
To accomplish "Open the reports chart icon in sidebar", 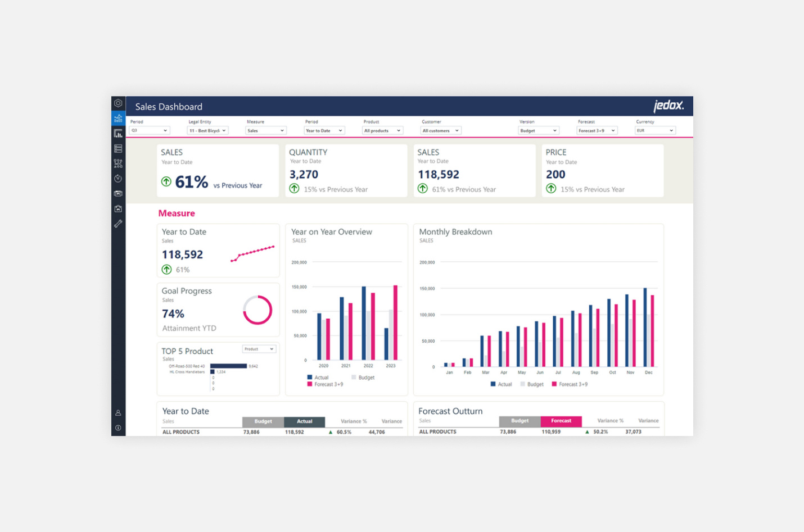I will pos(118,133).
